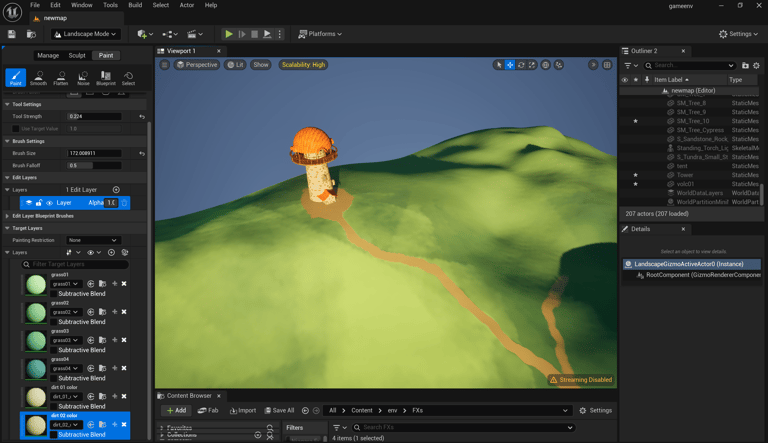This screenshot has height=443, width=768.
Task: Choose the Select region tool
Action: tap(128, 77)
